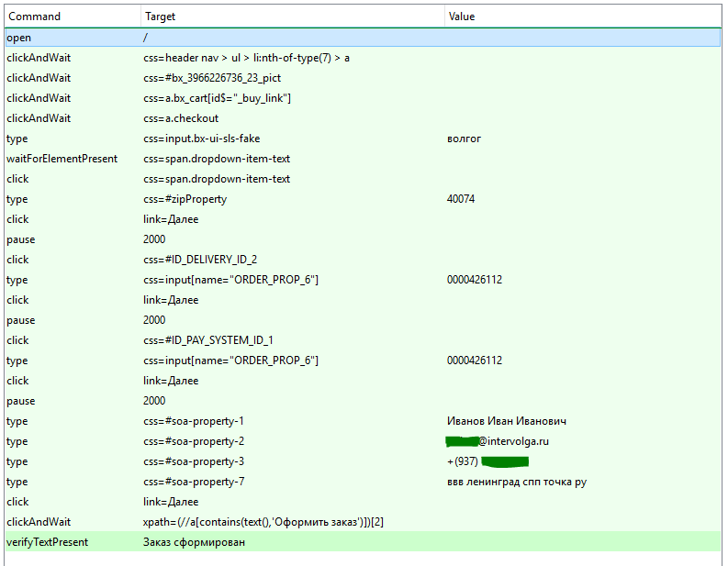
Task: Select the "open" command cell
Action: 18,38
